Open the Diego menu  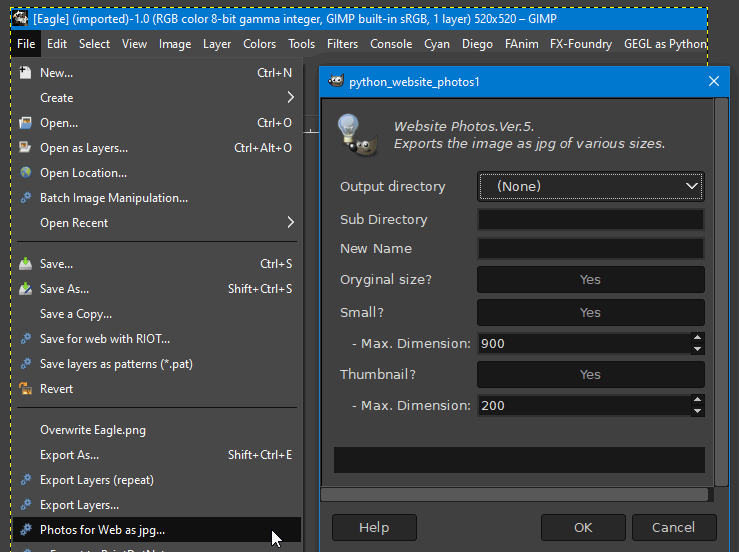(477, 44)
